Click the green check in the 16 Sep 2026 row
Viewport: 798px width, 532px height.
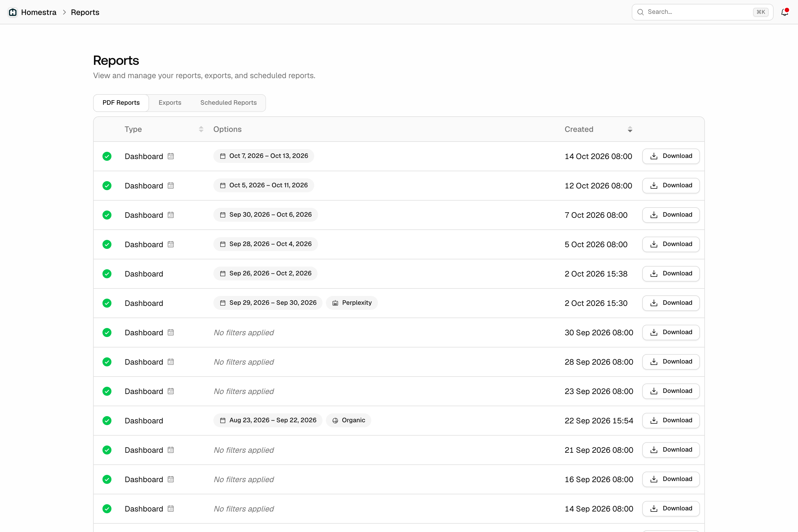[107, 479]
